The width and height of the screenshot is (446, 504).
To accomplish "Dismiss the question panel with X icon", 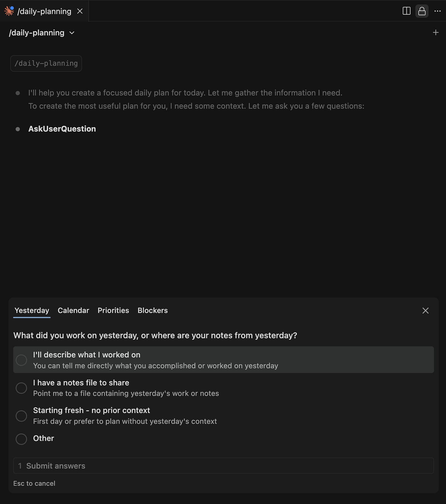I will tap(425, 310).
